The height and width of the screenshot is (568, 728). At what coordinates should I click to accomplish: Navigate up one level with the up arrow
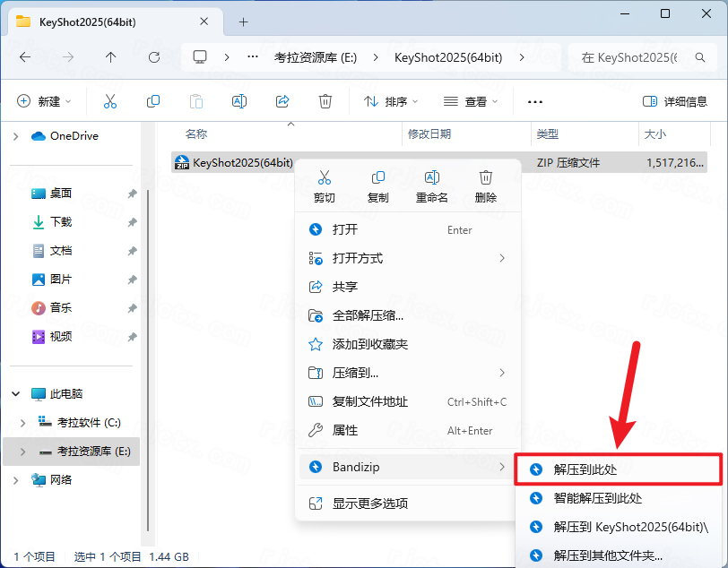109,57
